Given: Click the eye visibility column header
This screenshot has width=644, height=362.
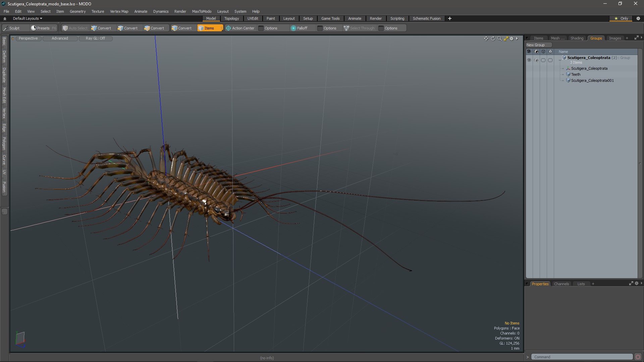Looking at the screenshot, I should [529, 52].
